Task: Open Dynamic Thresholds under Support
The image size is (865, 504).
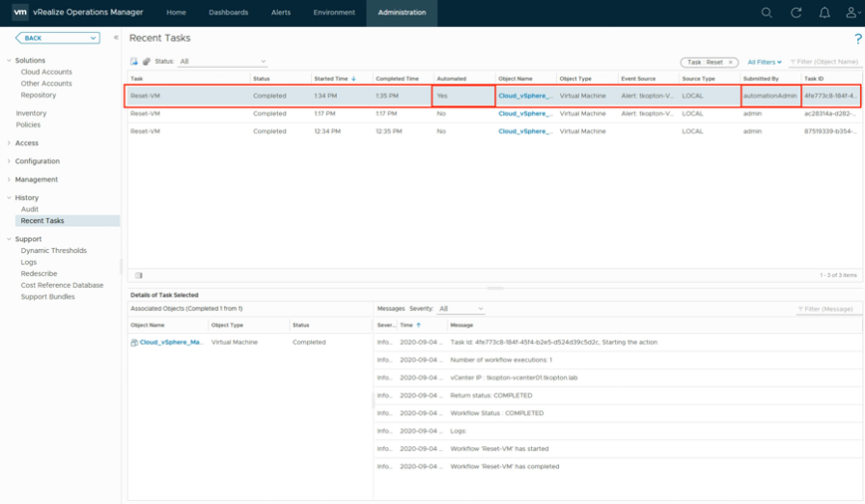Action: tap(54, 250)
